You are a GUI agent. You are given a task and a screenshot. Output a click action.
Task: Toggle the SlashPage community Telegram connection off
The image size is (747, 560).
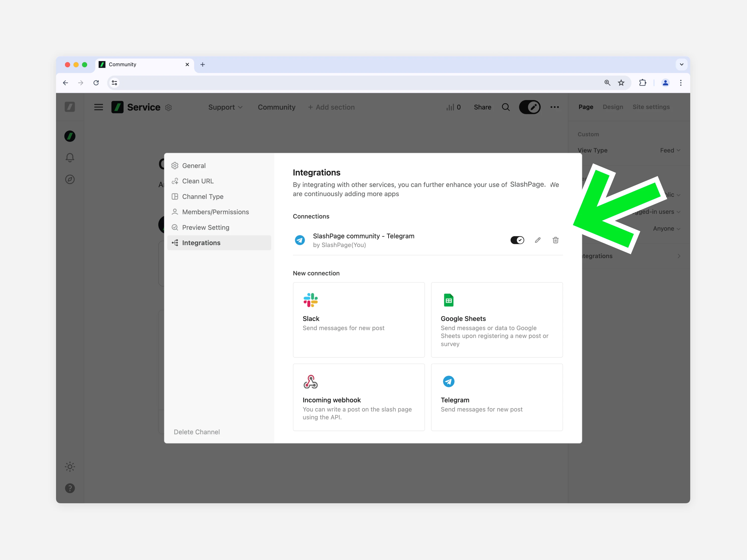coord(517,240)
